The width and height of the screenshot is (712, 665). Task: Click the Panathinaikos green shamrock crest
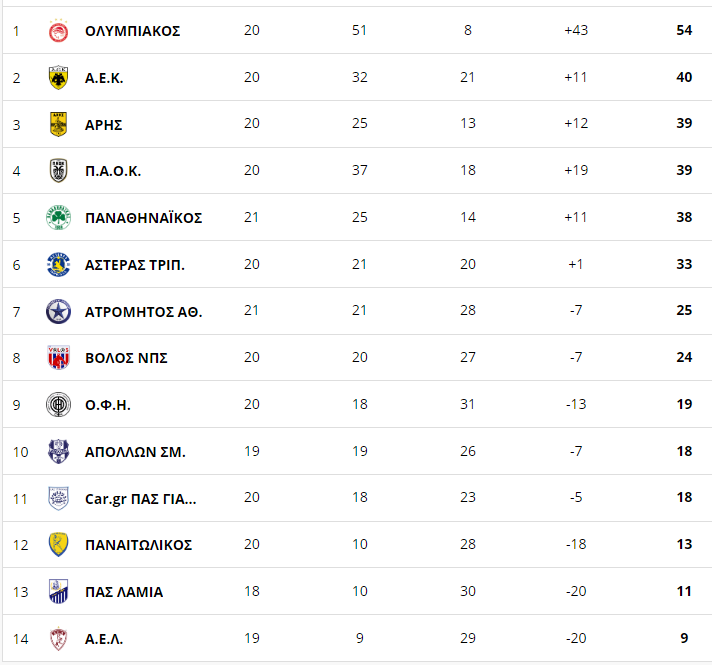(59, 218)
